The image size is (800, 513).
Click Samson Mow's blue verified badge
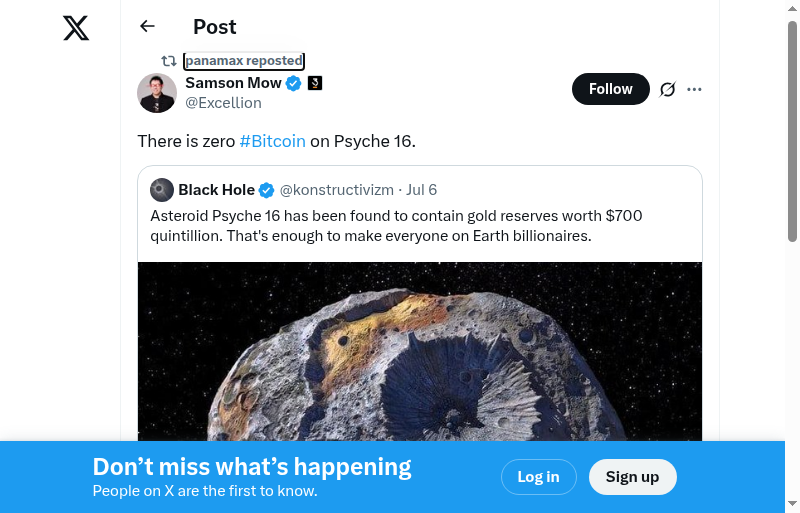tap(294, 84)
